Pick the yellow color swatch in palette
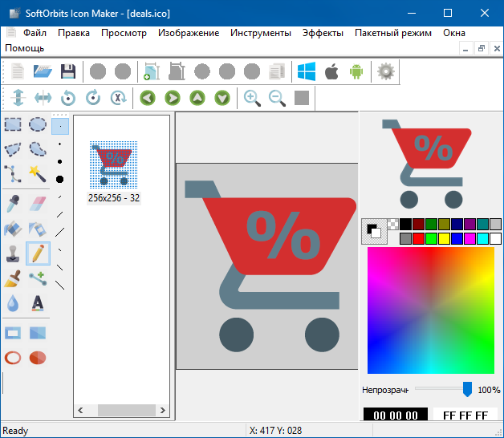The width and height of the screenshot is (504, 438). 444,238
